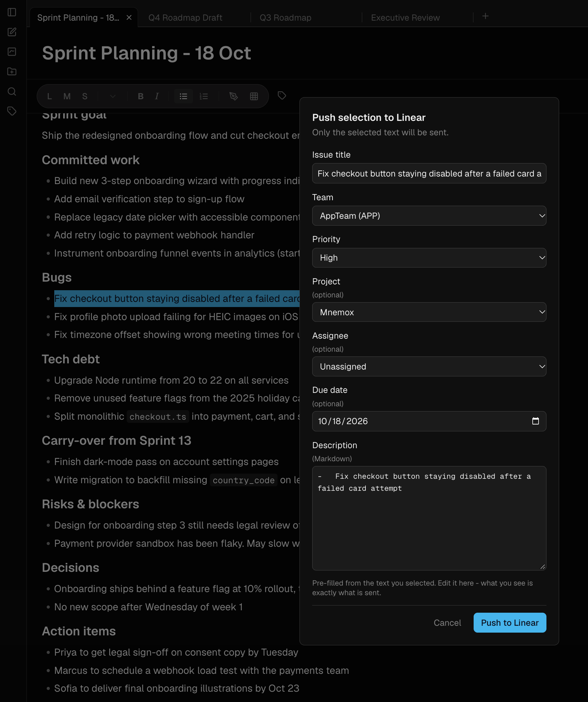The width and height of the screenshot is (588, 702).
Task: Select the pen drawing tool
Action: coord(234,97)
